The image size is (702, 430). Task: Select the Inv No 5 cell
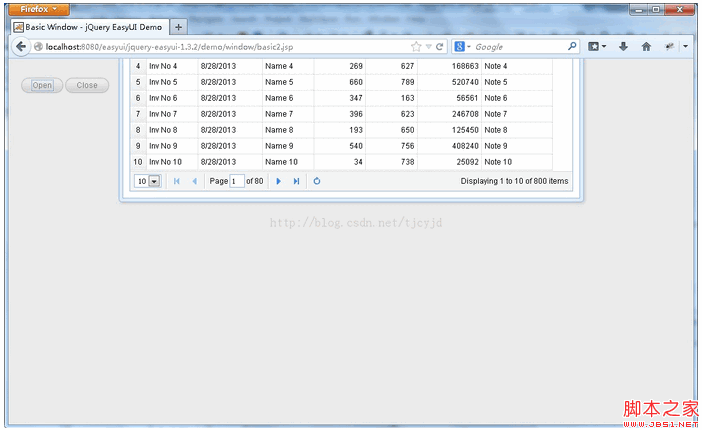pyautogui.click(x=172, y=82)
